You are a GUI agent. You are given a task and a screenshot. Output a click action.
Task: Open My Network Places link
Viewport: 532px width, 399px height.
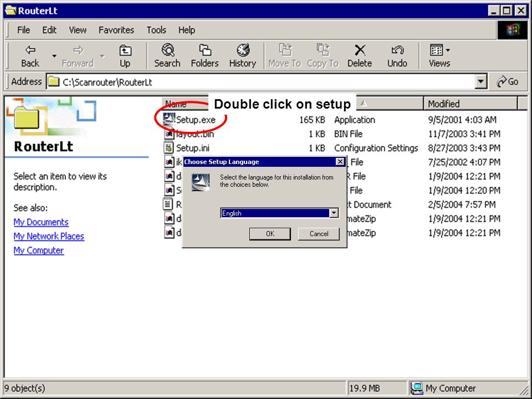49,236
